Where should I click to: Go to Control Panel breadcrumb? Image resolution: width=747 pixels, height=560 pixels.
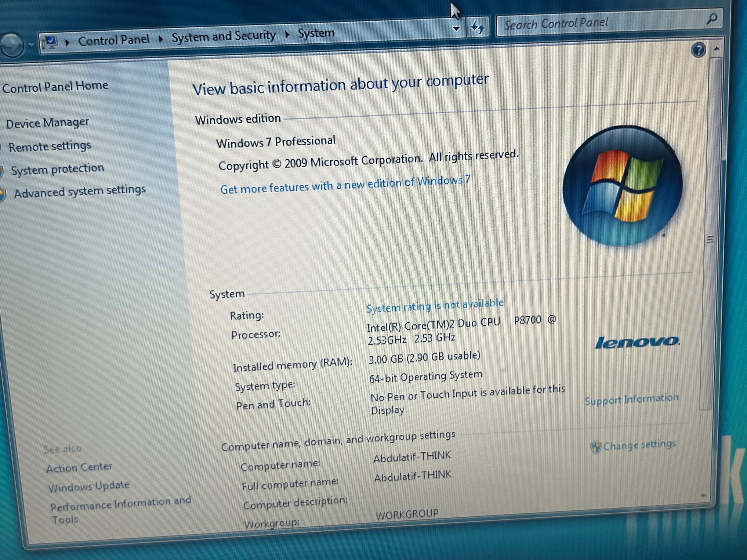click(113, 40)
